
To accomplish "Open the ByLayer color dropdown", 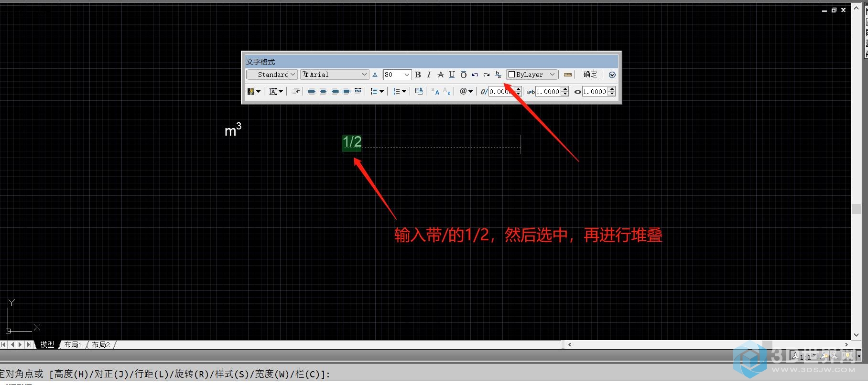I will pyautogui.click(x=532, y=75).
